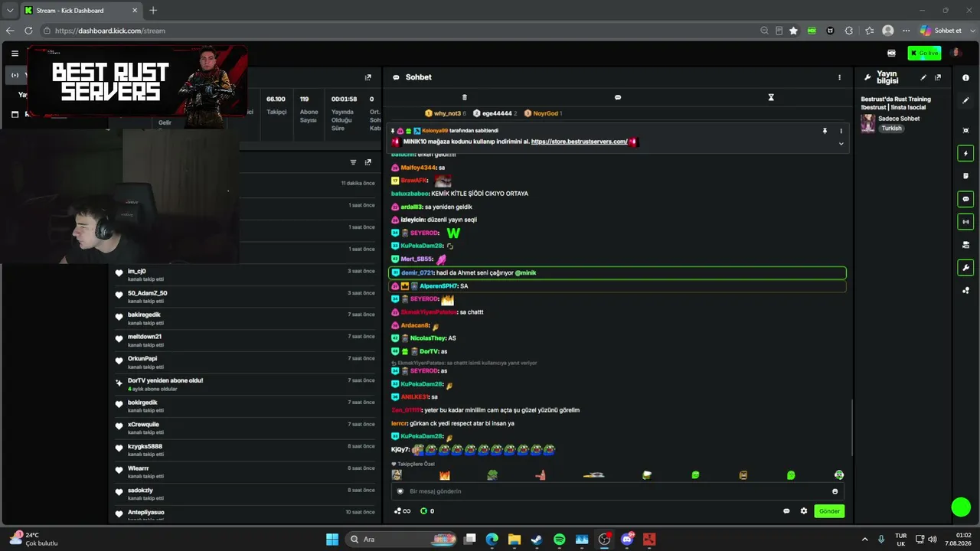The height and width of the screenshot is (551, 980).
Task: Click the green points counter showing 0
Action: click(x=427, y=511)
